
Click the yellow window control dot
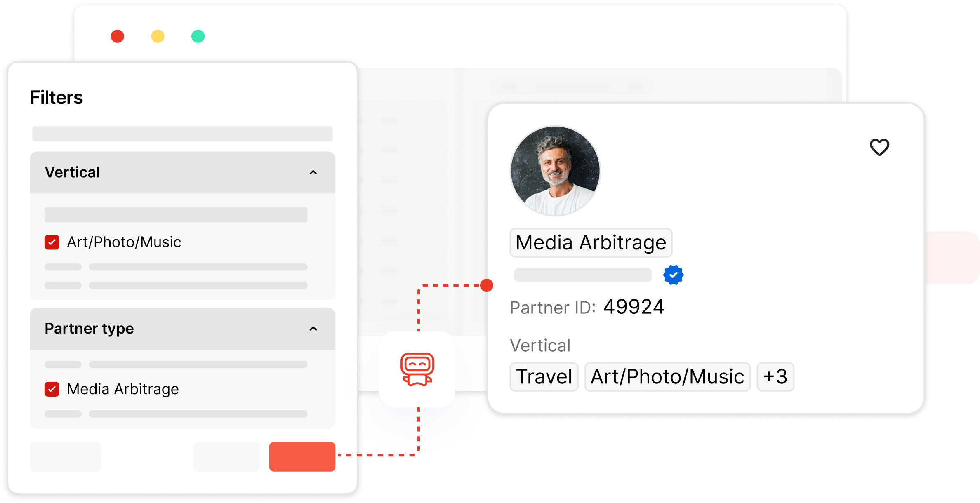tap(158, 36)
